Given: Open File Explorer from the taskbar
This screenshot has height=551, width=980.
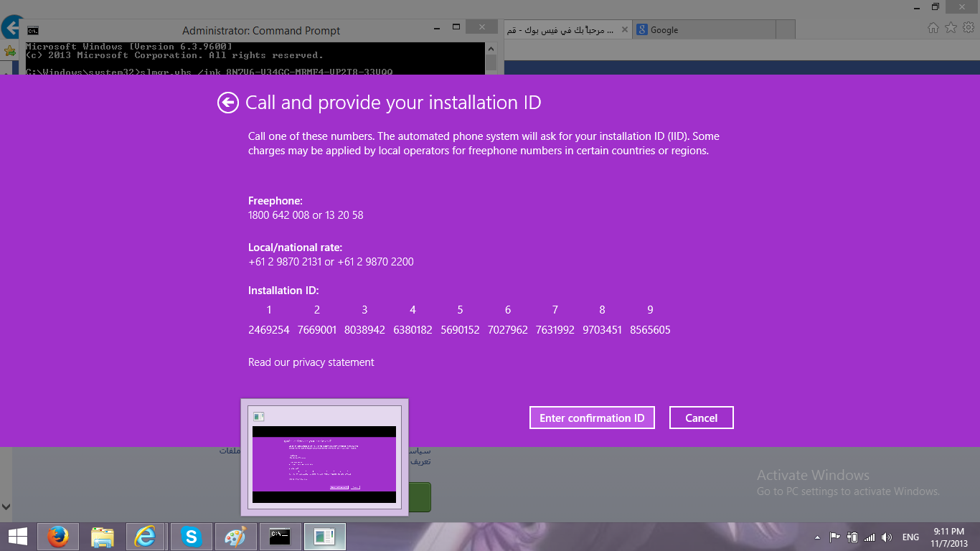Looking at the screenshot, I should (103, 537).
